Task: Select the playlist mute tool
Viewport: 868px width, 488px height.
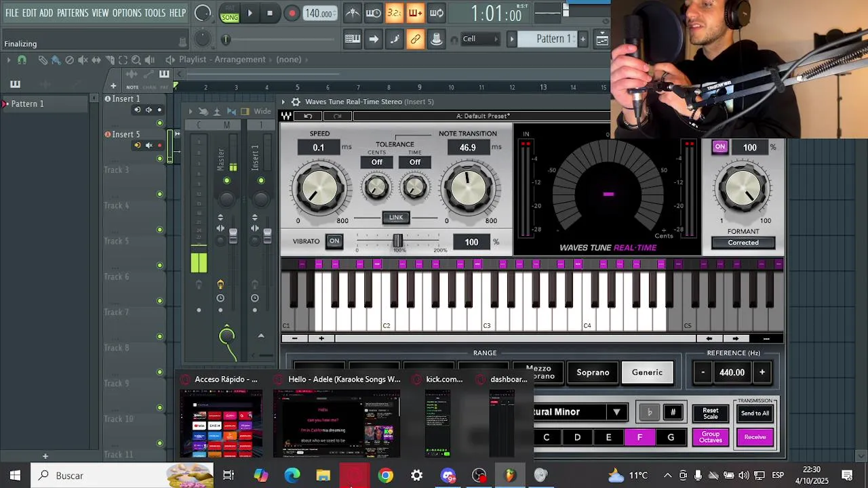Action: [x=83, y=60]
